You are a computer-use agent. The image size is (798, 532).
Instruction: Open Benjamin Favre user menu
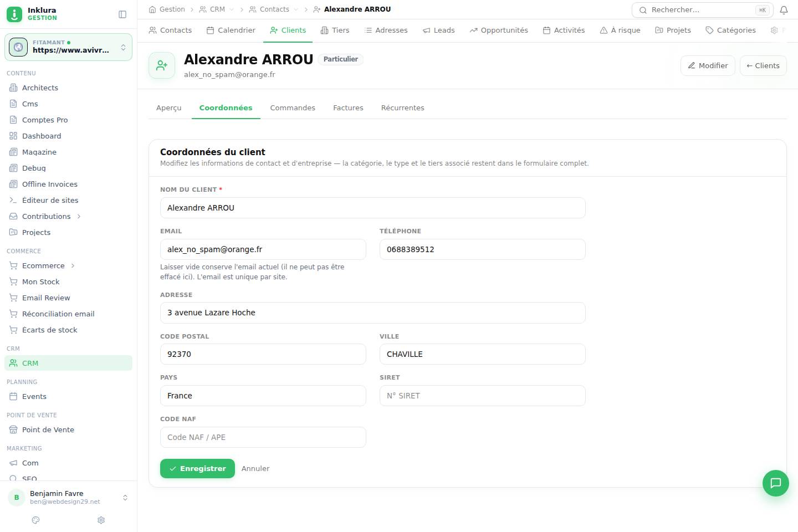68,498
